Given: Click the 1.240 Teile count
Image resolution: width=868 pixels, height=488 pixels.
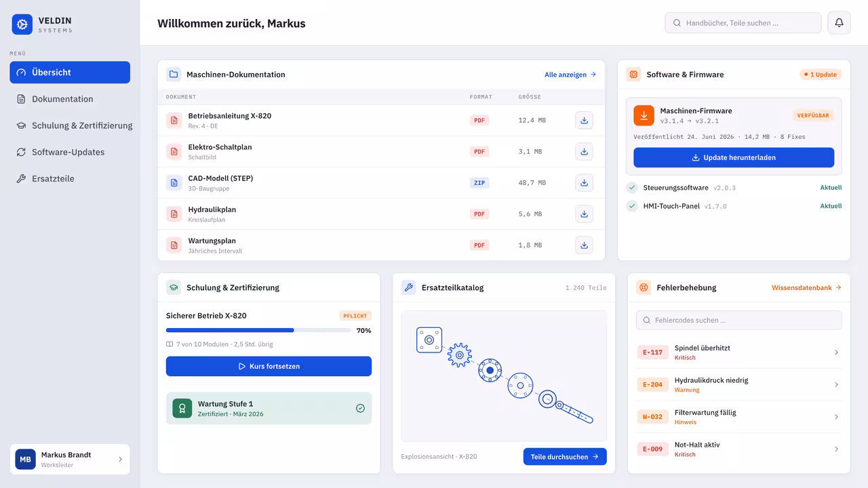Looking at the screenshot, I should pos(586,287).
